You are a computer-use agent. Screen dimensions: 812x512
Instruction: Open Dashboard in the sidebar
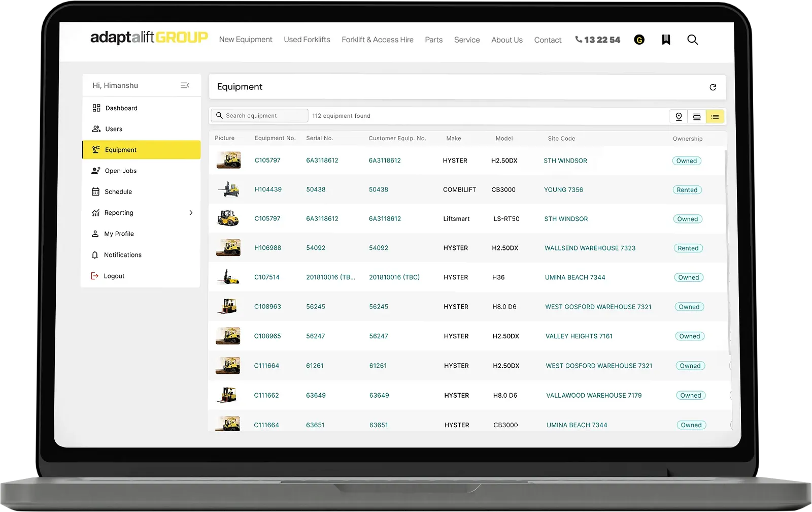[141, 108]
